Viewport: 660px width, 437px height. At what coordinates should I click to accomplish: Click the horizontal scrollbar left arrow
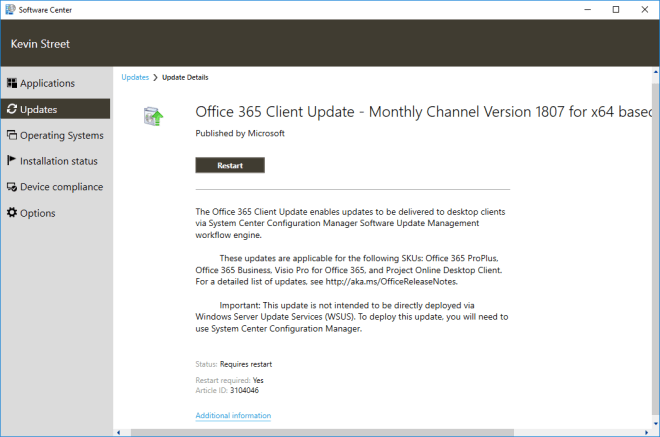pyautogui.click(x=119, y=432)
